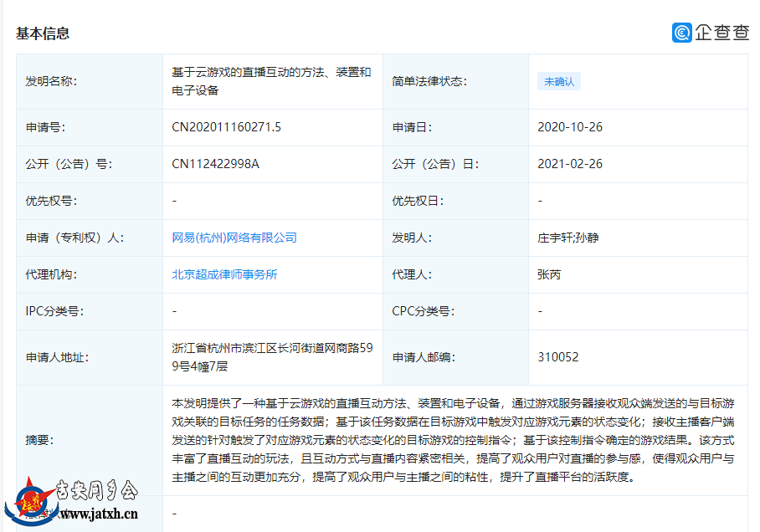Select application number CN202011160271.5
760x532 pixels.
pos(226,127)
